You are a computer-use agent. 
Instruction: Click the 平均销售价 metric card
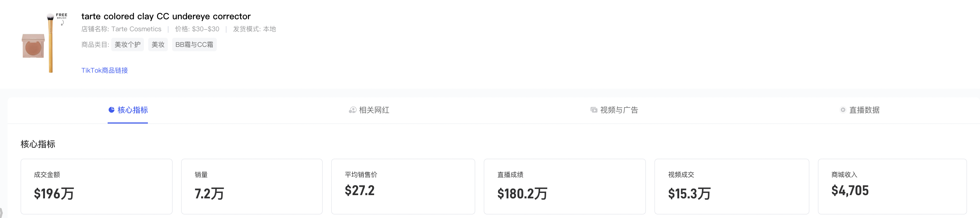403,186
